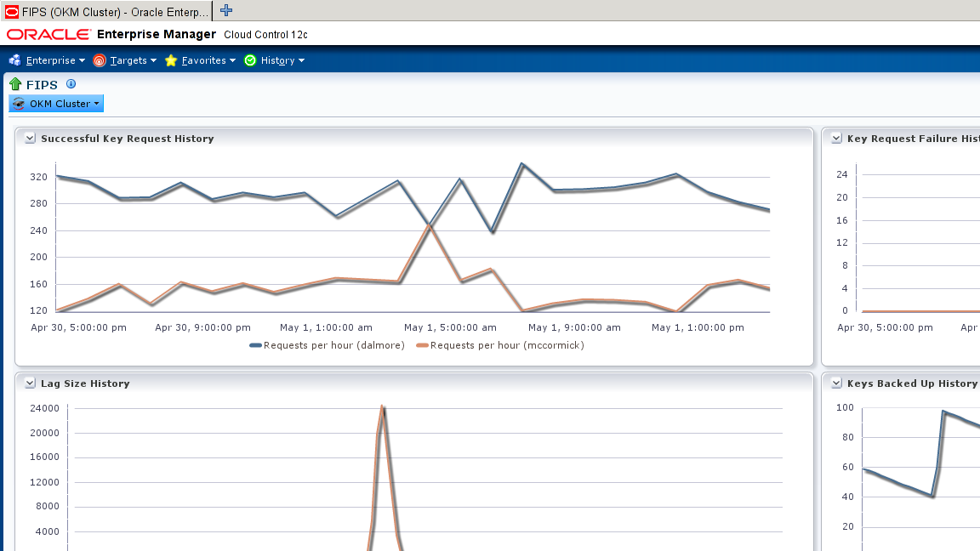Screen dimensions: 980x551
Task: Click the Targets menu dropdown arrow
Action: [x=153, y=60]
